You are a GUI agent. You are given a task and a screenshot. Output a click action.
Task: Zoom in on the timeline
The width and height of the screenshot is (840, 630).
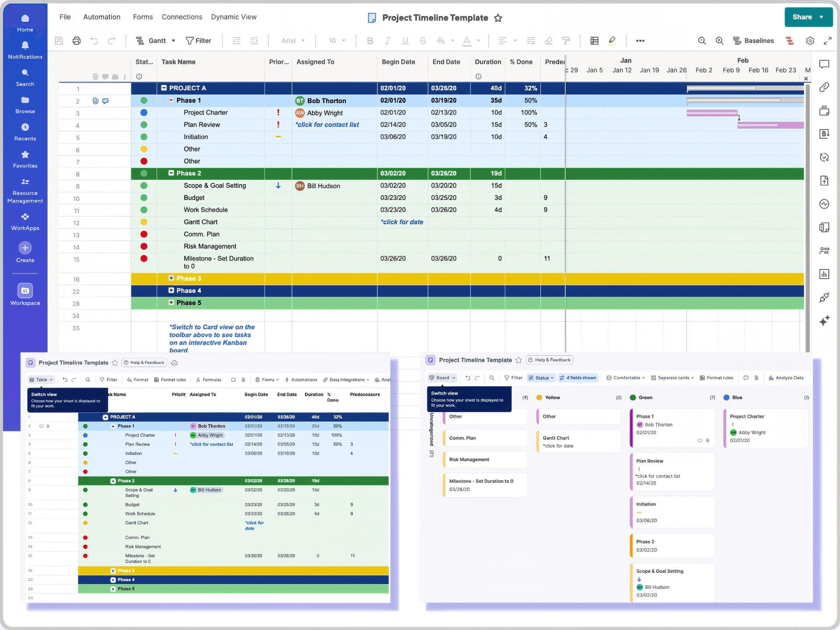point(720,40)
